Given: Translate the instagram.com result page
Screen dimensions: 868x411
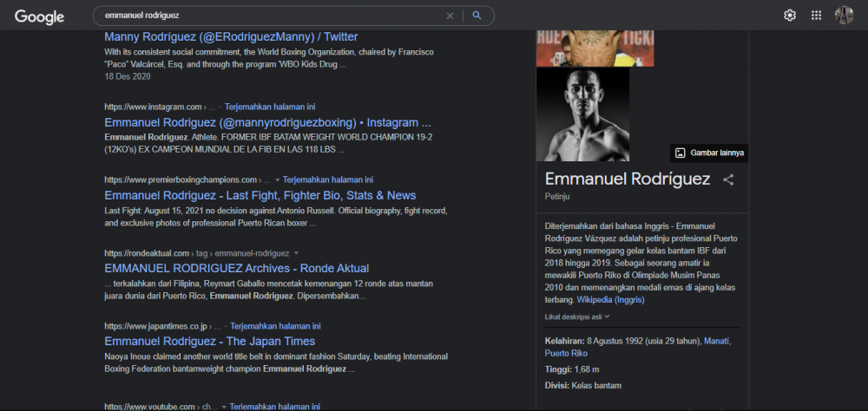Looking at the screenshot, I should (270, 107).
